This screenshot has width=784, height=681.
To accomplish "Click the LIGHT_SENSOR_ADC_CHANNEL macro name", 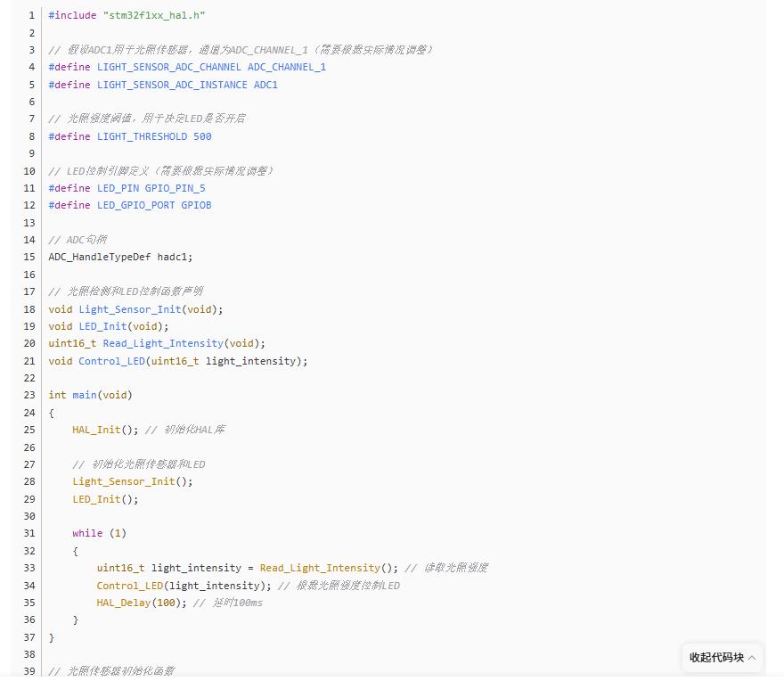I will click(x=168, y=67).
